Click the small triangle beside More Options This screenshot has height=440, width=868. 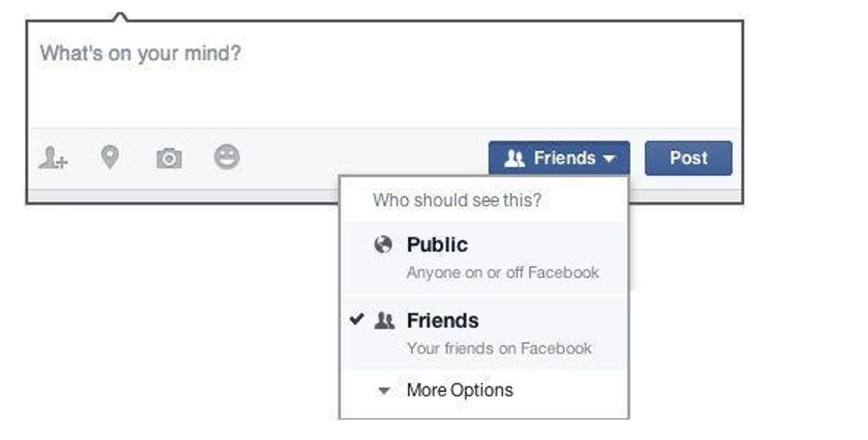(x=384, y=390)
